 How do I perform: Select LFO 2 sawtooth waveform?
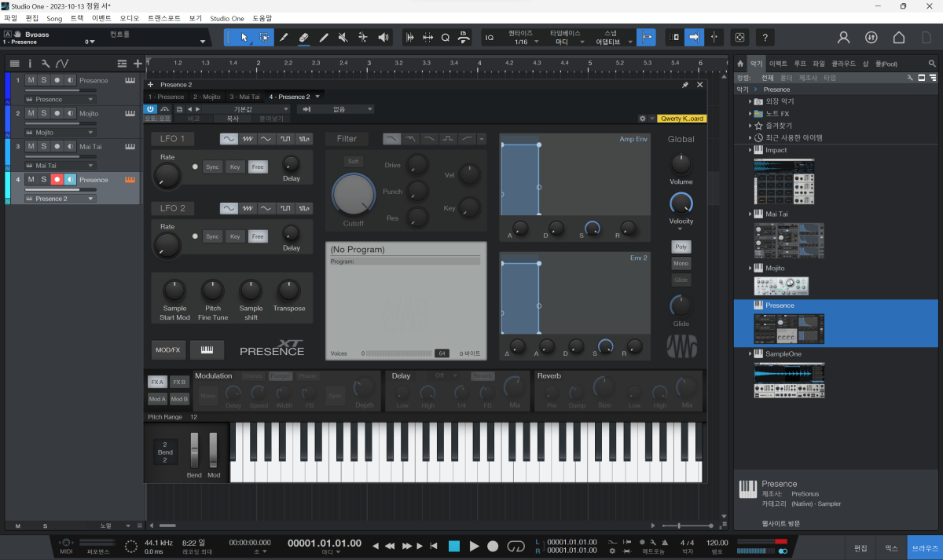pos(248,208)
